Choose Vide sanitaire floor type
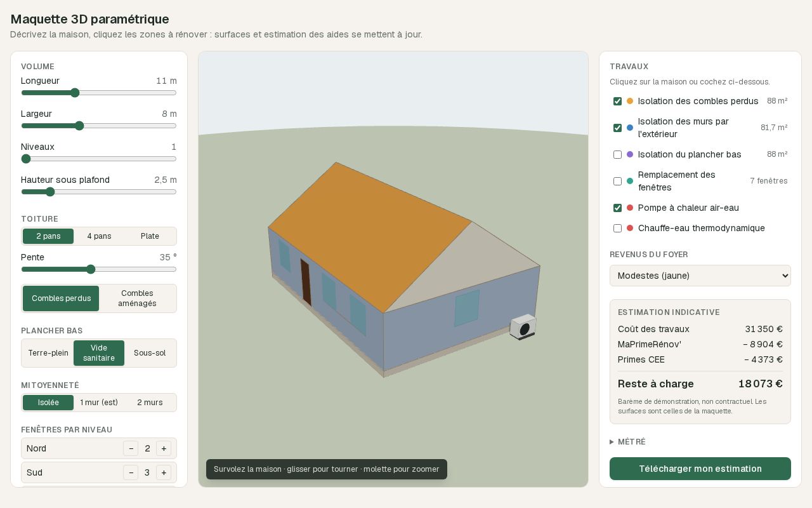Image resolution: width=812 pixels, height=508 pixels. 99,353
